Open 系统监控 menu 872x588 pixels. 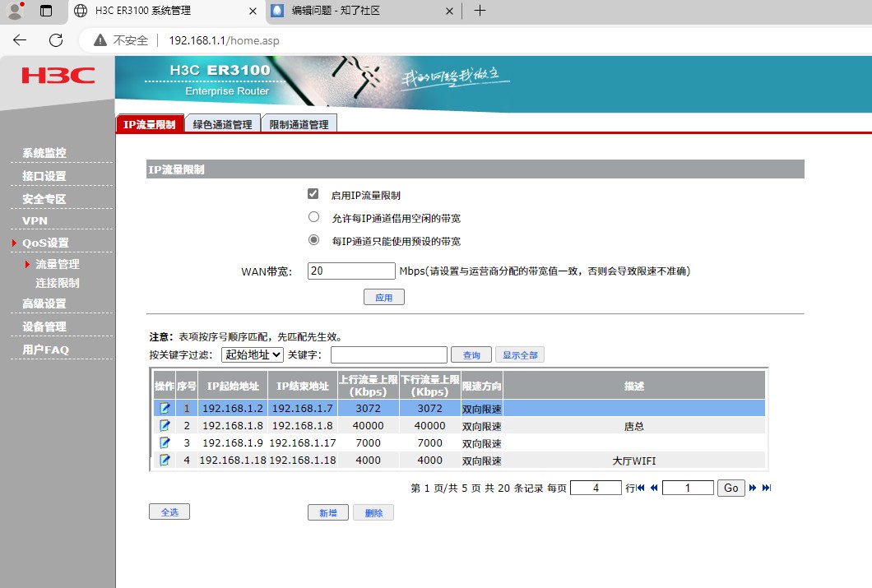click(x=44, y=153)
